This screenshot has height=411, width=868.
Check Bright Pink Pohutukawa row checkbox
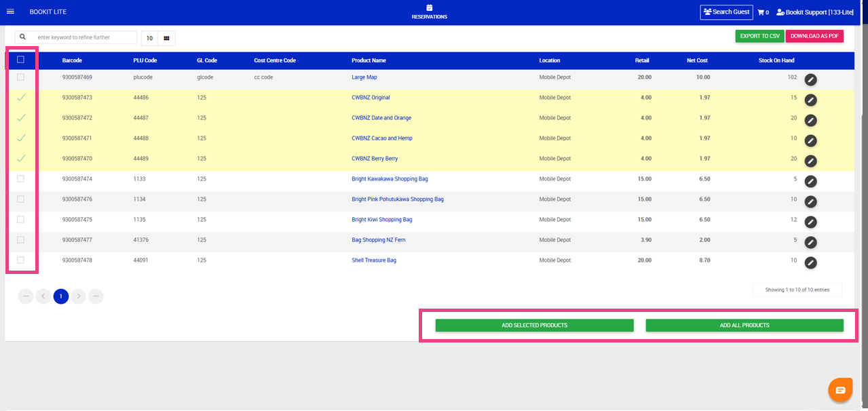tap(20, 199)
